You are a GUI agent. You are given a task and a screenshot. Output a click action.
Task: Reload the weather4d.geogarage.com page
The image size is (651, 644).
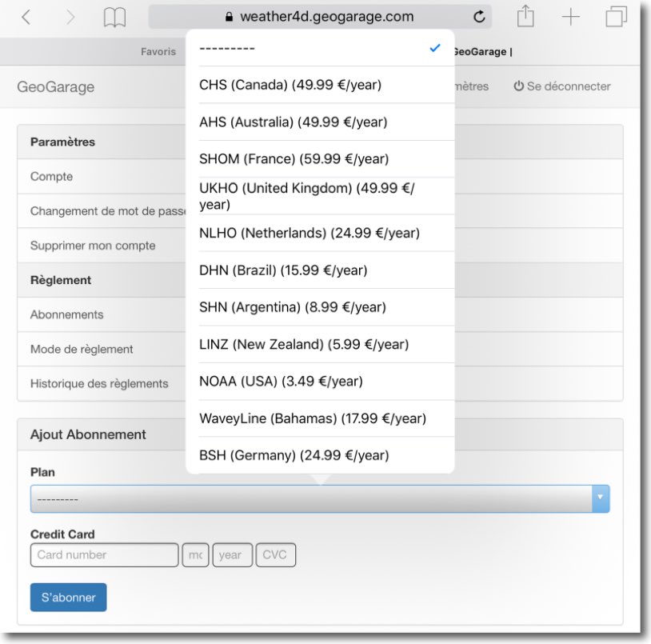coord(479,17)
